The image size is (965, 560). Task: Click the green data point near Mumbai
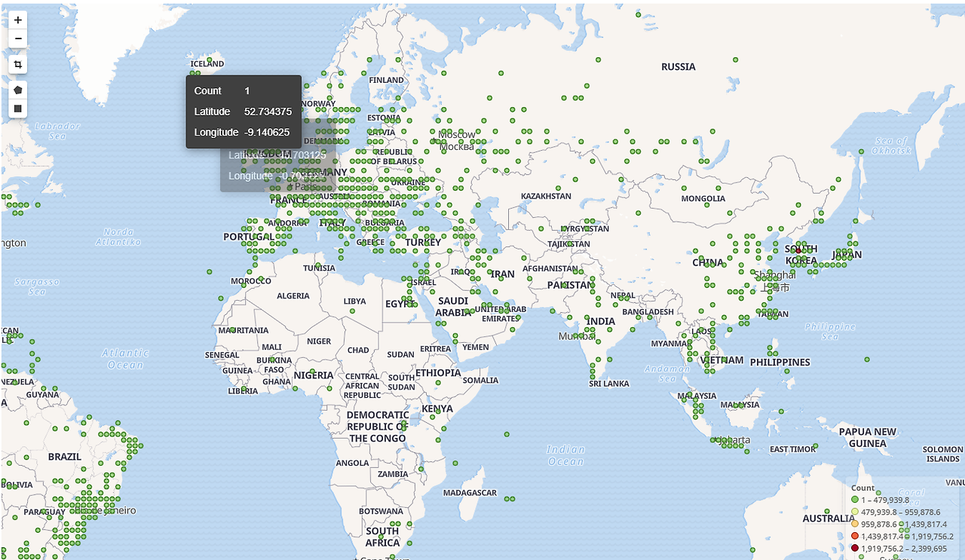(x=575, y=336)
